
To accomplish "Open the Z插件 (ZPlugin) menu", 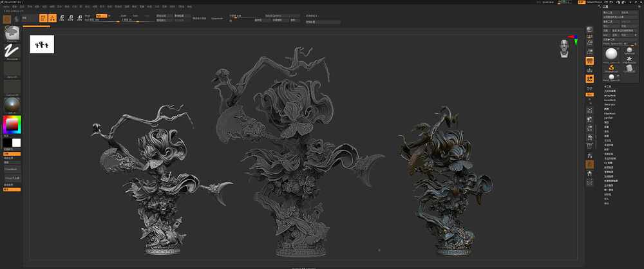I will coord(171,7).
